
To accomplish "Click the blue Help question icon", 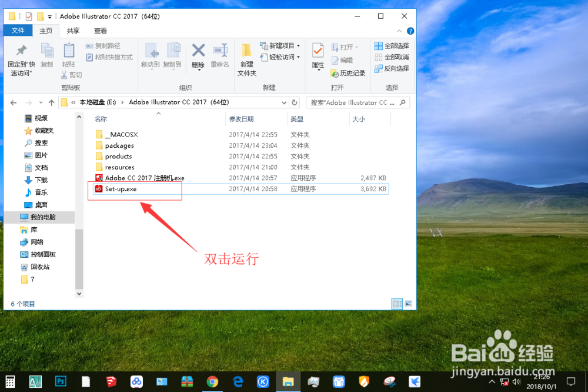I will point(410,31).
